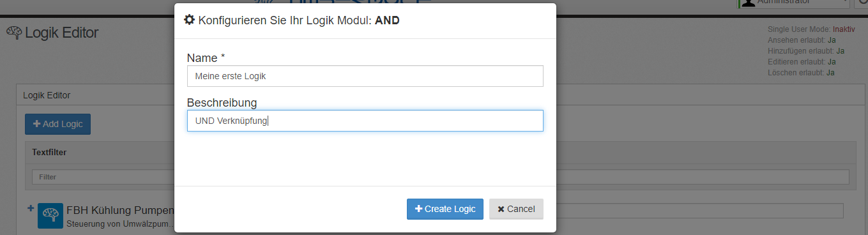Cancel the logic module dialog

coord(516,209)
